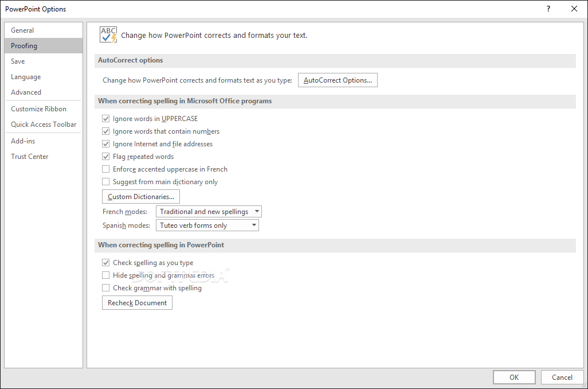Click the Recheck Document button
The image size is (588, 389).
137,302
